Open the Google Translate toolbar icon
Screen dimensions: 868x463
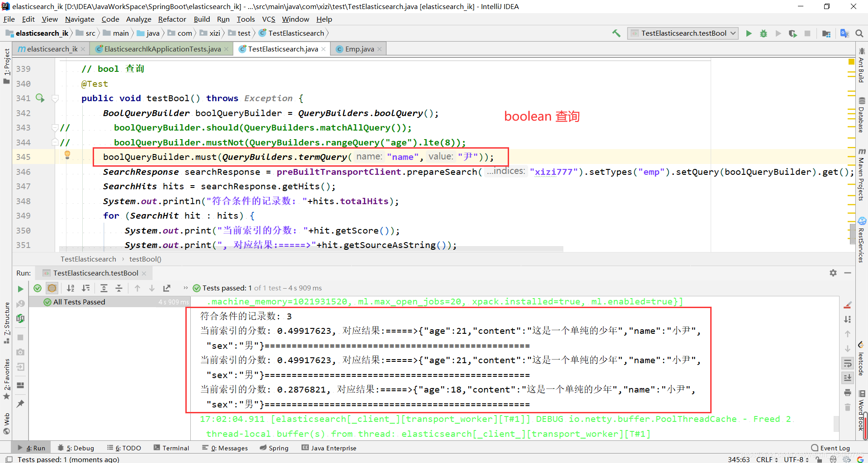(844, 33)
